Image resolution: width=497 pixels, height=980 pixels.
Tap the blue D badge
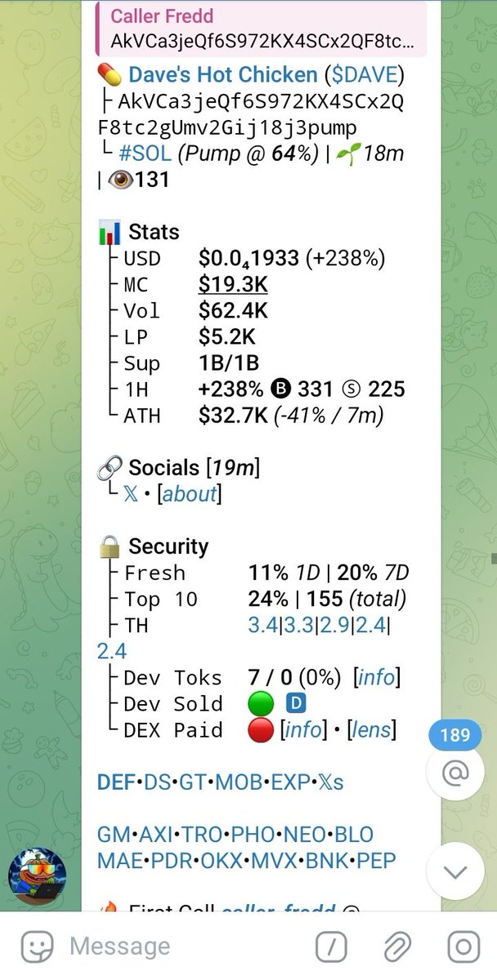point(295,704)
